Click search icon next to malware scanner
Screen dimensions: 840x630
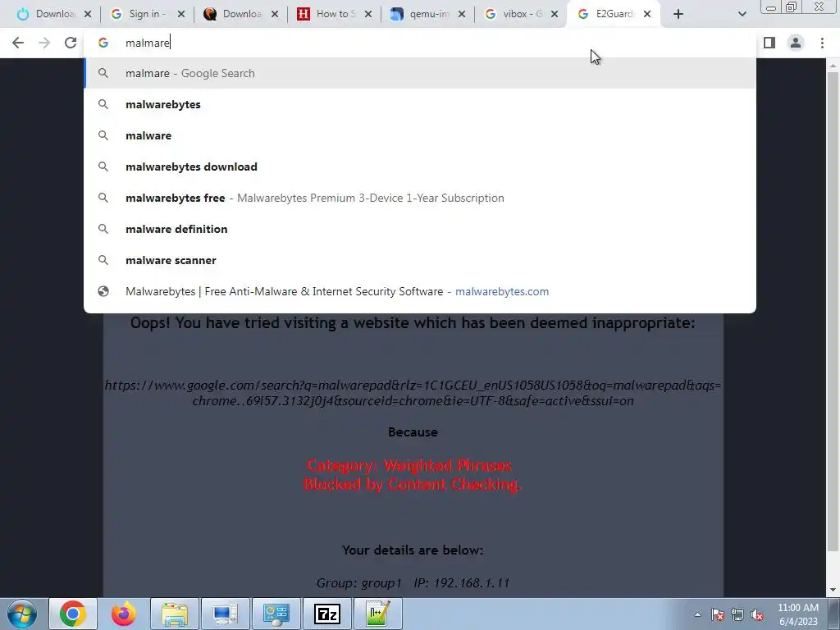tap(103, 260)
